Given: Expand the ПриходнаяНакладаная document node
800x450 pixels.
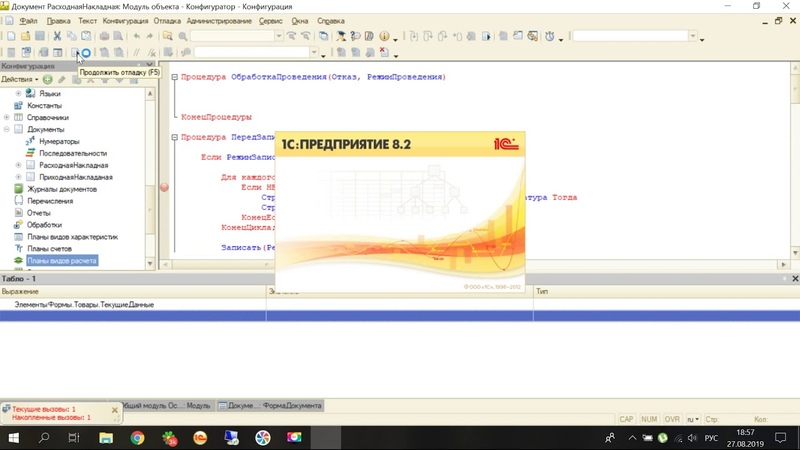Looking at the screenshot, I should point(18,177).
